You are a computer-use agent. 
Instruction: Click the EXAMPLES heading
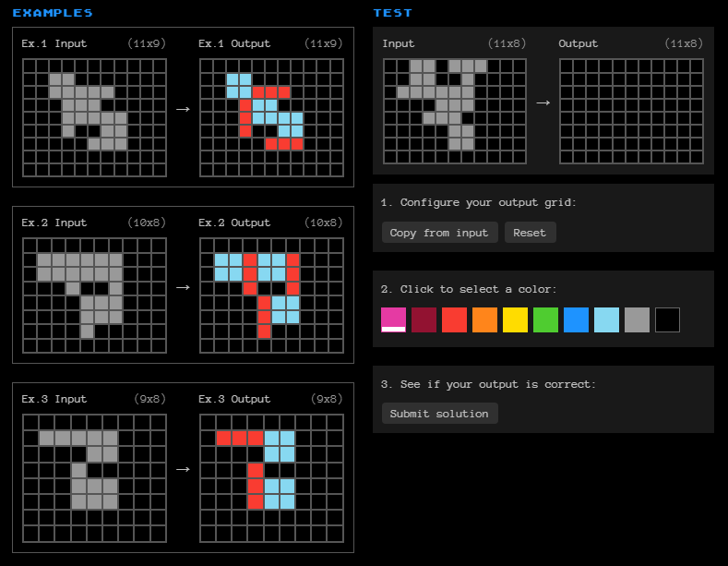point(53,13)
